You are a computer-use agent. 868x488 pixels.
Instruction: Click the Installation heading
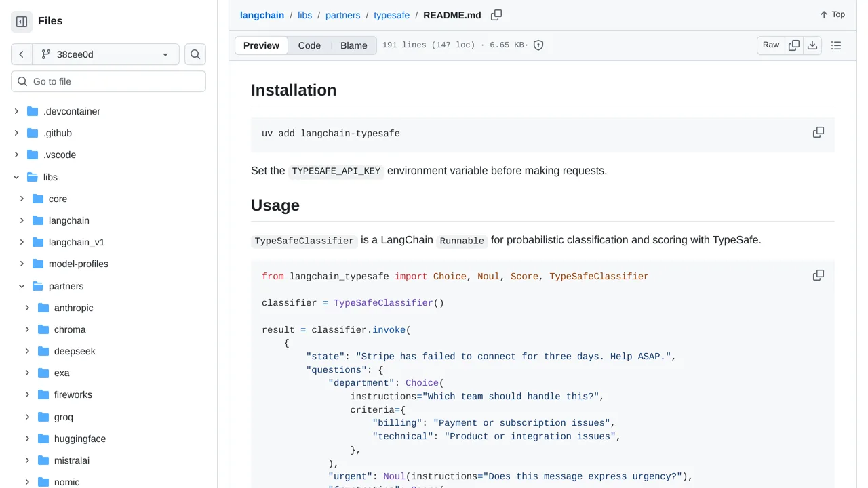click(294, 90)
